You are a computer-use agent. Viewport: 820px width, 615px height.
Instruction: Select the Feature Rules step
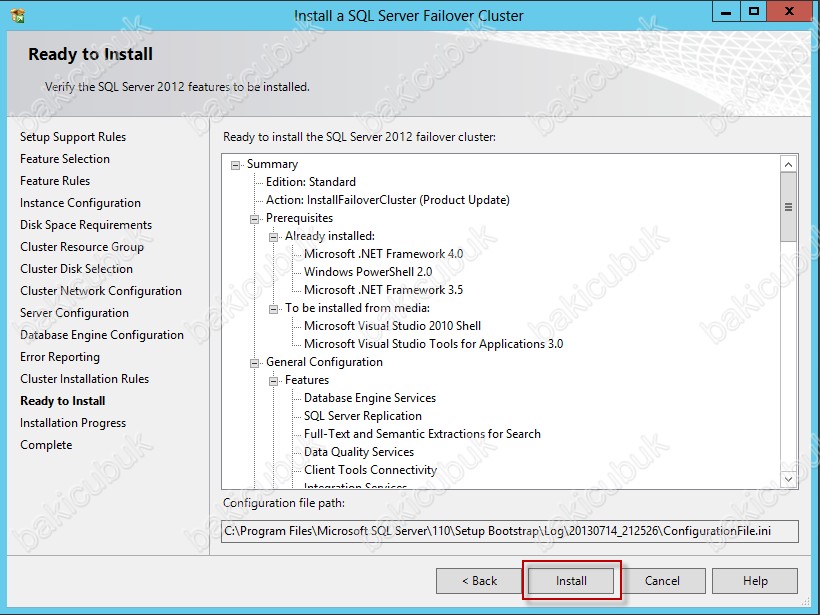(x=55, y=181)
